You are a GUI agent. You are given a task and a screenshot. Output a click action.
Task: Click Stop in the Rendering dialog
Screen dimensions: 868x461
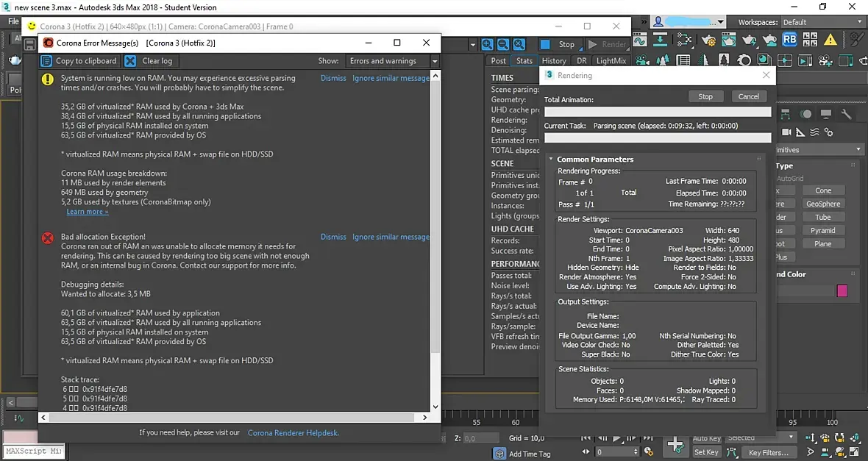[x=705, y=96]
